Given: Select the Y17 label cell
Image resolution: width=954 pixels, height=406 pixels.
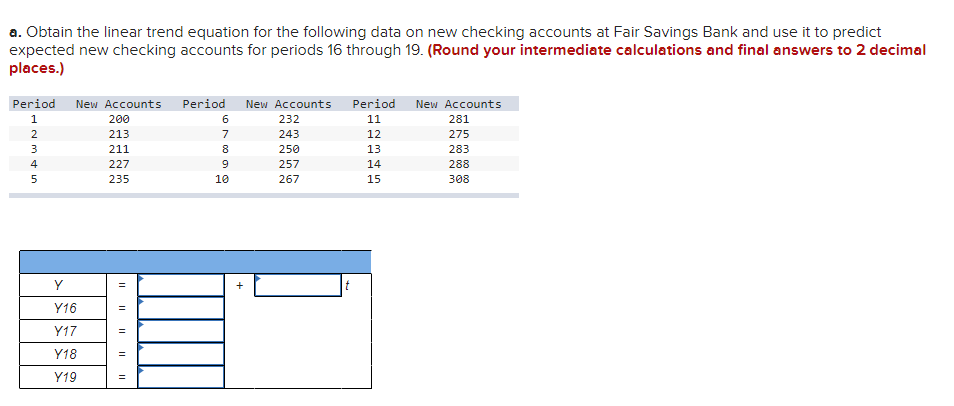Looking at the screenshot, I should point(63,331).
